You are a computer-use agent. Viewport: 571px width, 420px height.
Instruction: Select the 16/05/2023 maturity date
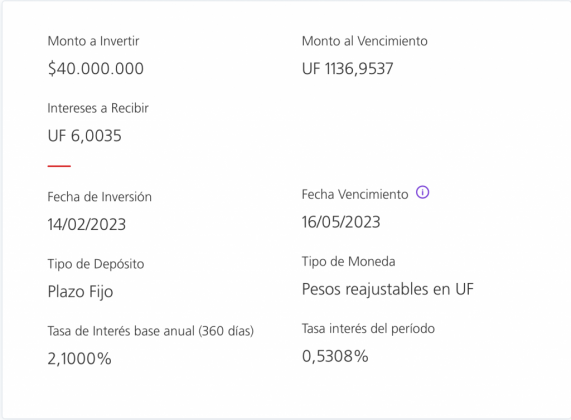[x=341, y=222]
